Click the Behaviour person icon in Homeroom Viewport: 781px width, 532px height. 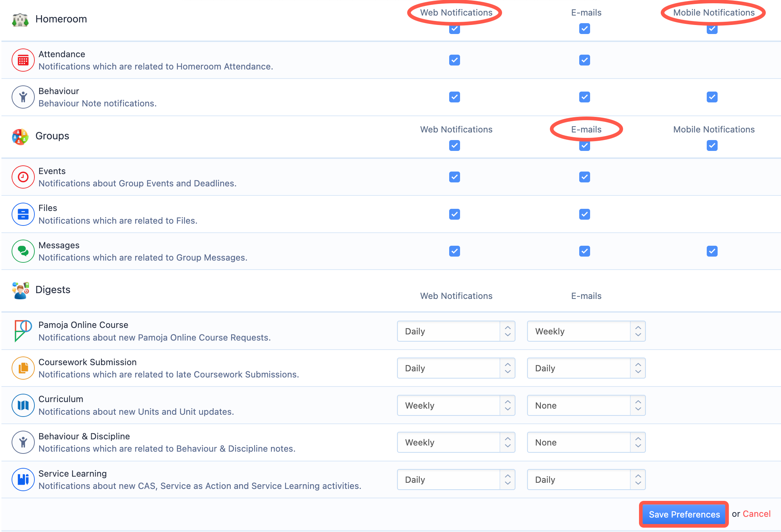click(23, 97)
